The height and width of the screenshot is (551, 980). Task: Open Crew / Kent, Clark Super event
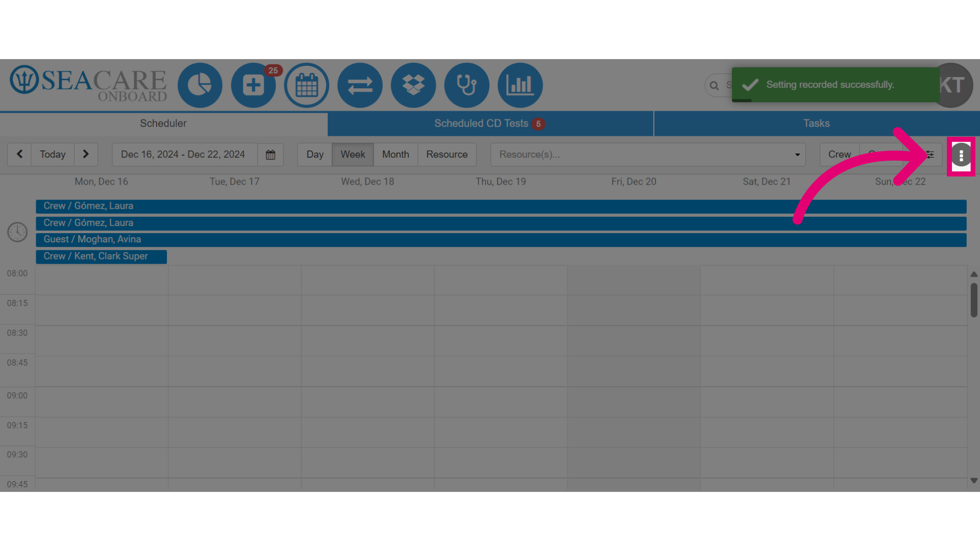(101, 257)
